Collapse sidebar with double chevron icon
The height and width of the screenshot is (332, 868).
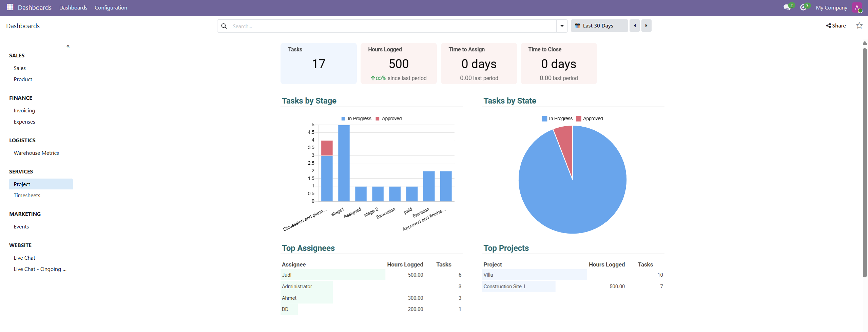pyautogui.click(x=68, y=46)
